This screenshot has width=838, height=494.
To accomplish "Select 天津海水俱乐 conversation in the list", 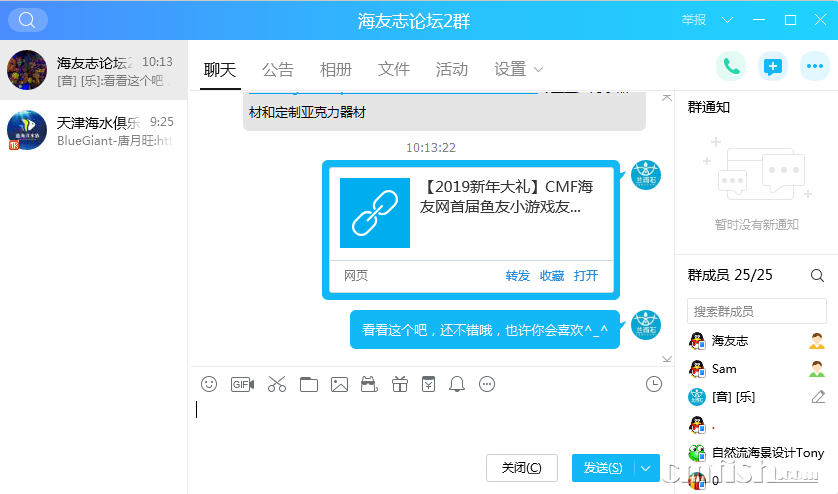I will (x=94, y=130).
